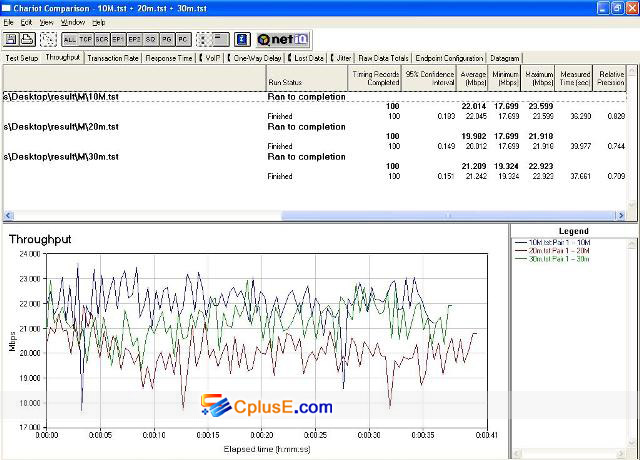
Task: Click the Measured Time (sec) column header
Action: tap(574, 78)
